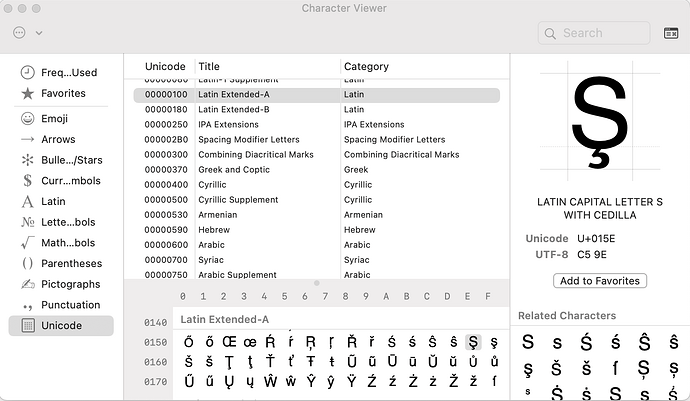
Task: Grab the split-pane divider handle dot
Action: click(316, 283)
